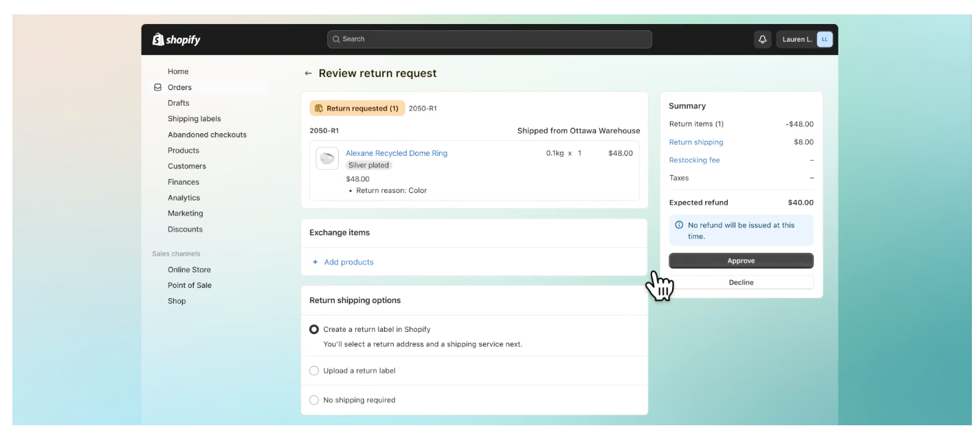
Task: Click the Return shipping link in Summary
Action: click(695, 142)
